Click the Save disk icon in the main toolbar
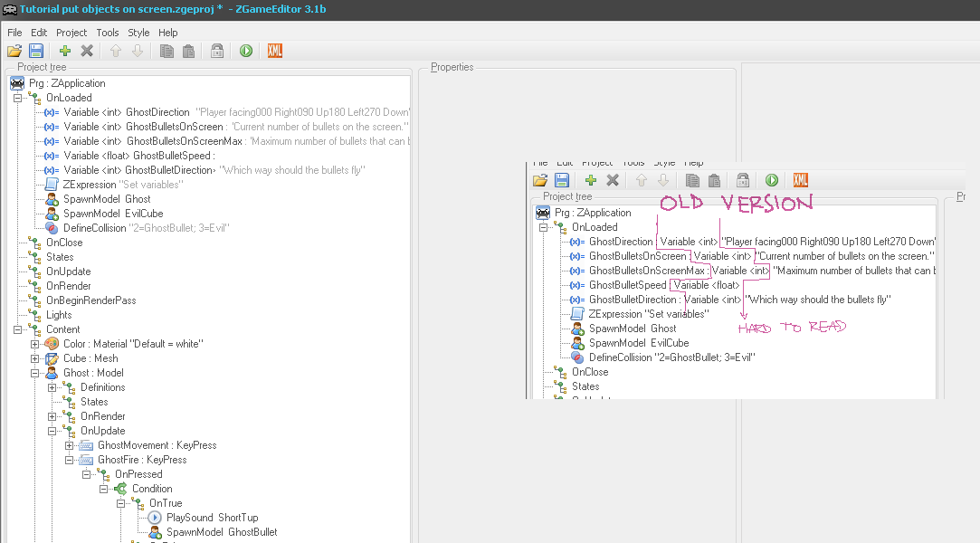980x543 pixels. coord(36,52)
